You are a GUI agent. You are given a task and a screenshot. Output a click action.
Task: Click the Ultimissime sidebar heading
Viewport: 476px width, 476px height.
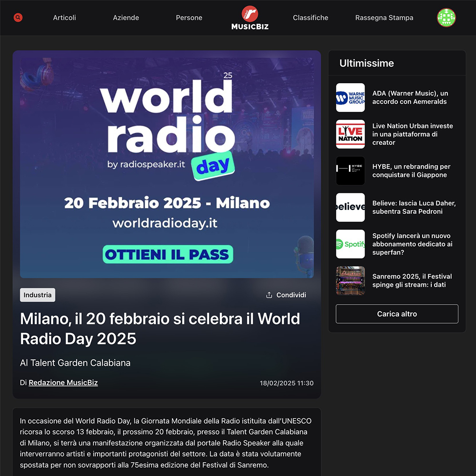coord(367,63)
